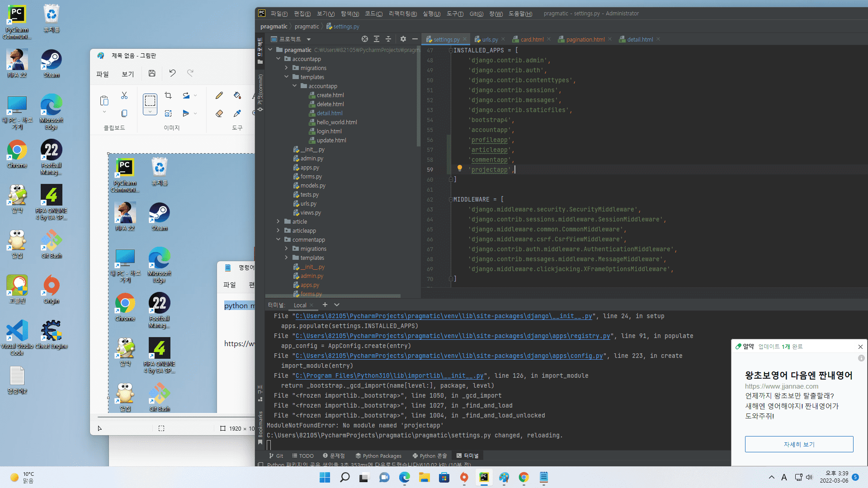Click the Paste clipboard icon in Paint

pos(104,100)
